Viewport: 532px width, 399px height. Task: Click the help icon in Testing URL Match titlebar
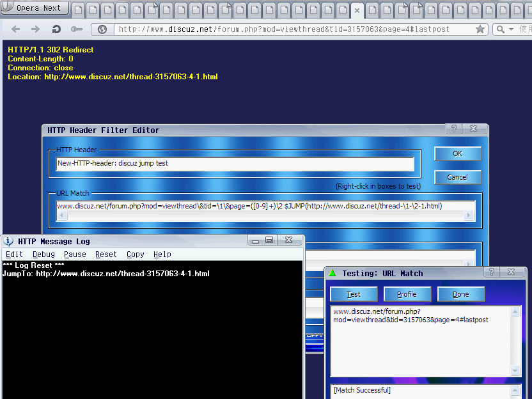[492, 272]
